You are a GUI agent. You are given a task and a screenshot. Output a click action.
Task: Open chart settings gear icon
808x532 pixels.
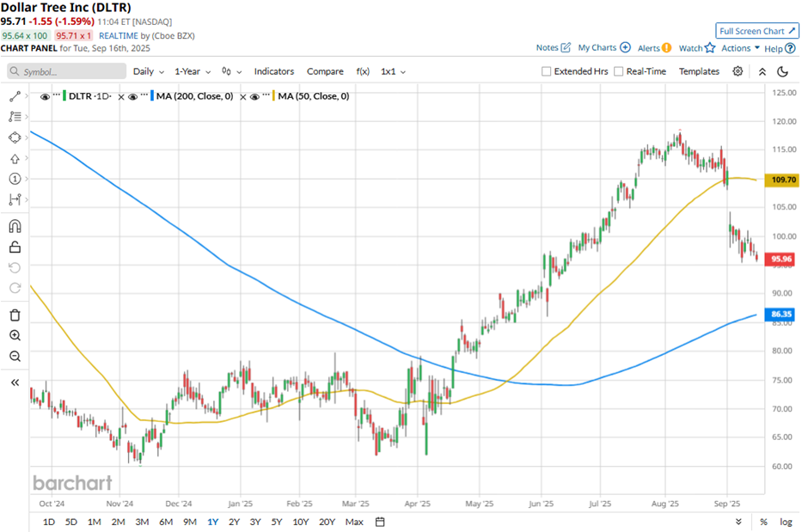(738, 71)
